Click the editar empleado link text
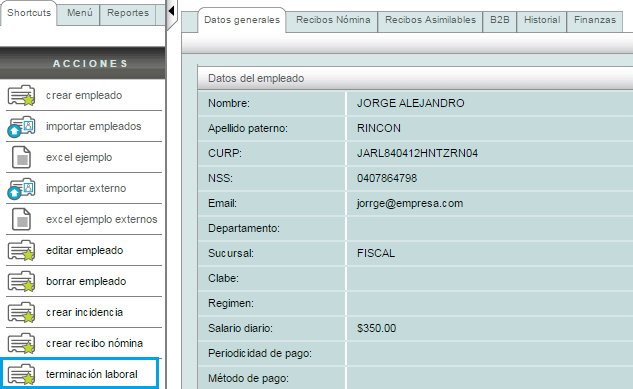 click(84, 251)
